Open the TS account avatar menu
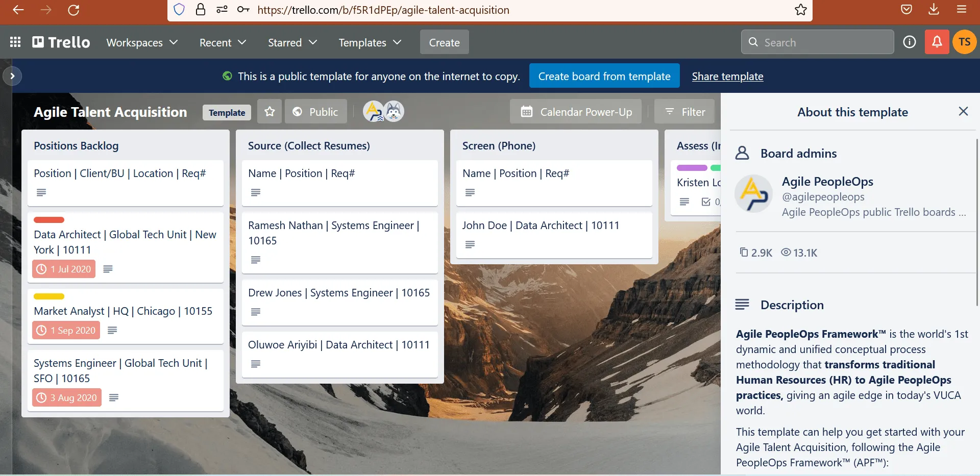The image size is (980, 476). point(964,42)
